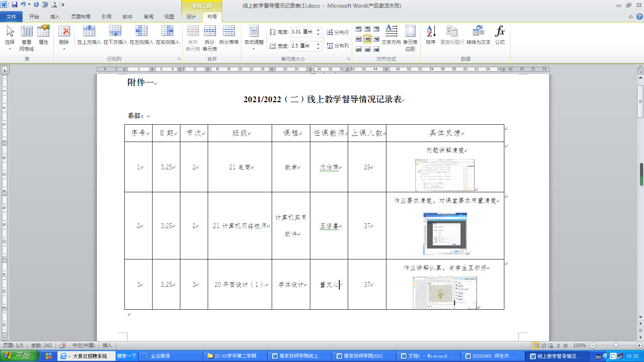Expand the AutoFit (自动调整) dropdown
Image resolution: width=644 pixels, height=362 pixels.
point(254,49)
